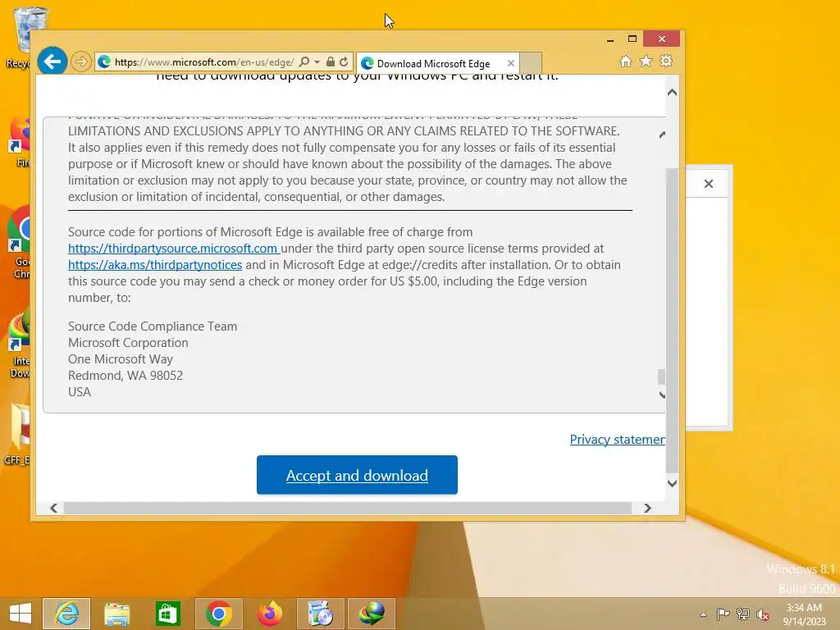Image resolution: width=840 pixels, height=630 pixels.
Task: Show hidden tray icons arrow
Action: coord(703,614)
